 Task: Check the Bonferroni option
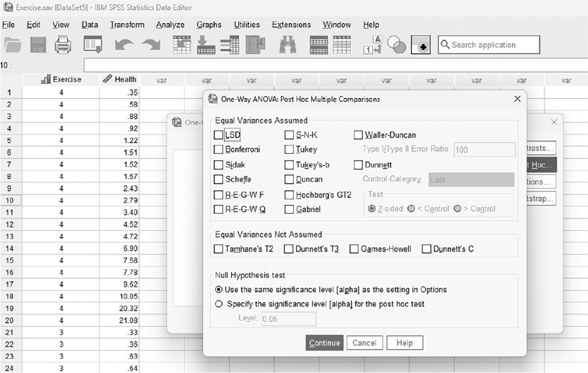click(218, 149)
